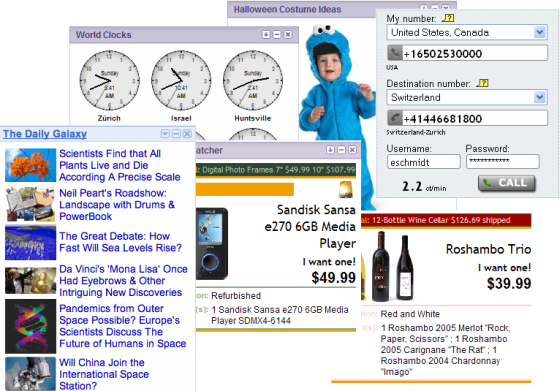Click the Zürich clock face

point(109,80)
